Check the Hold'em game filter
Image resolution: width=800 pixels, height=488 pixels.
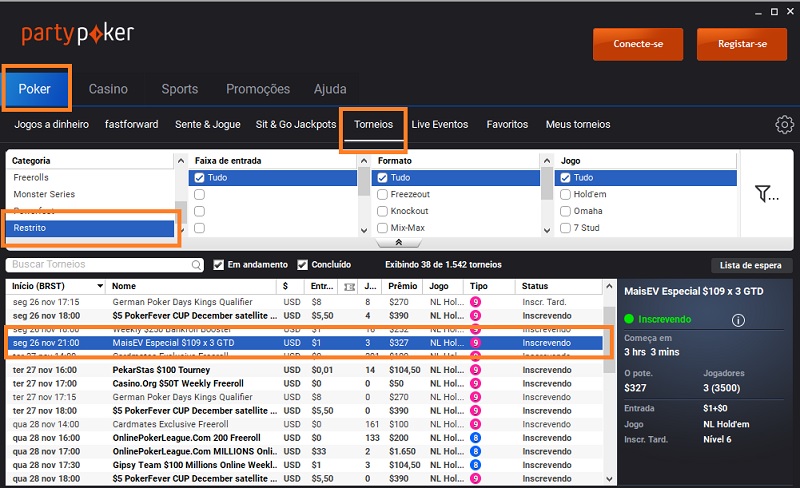[x=565, y=194]
